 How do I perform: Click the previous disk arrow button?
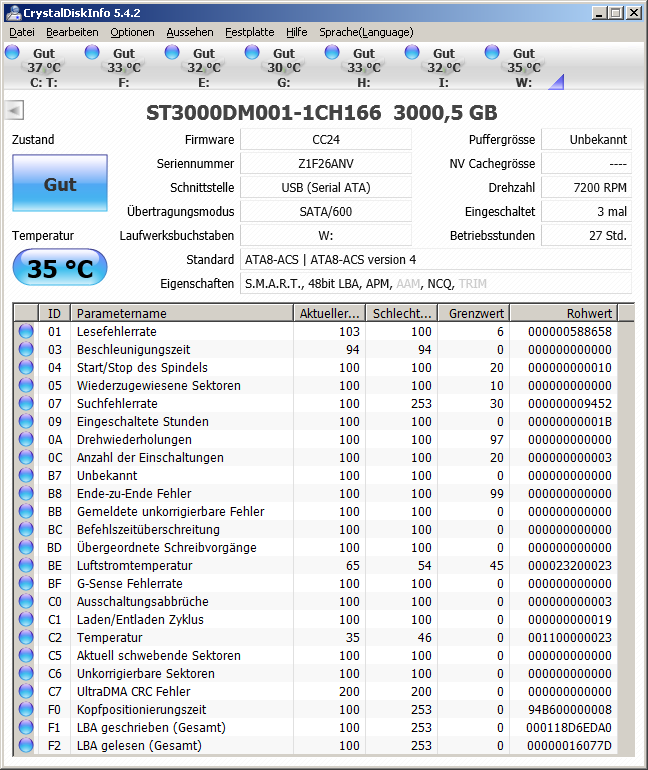[14, 110]
